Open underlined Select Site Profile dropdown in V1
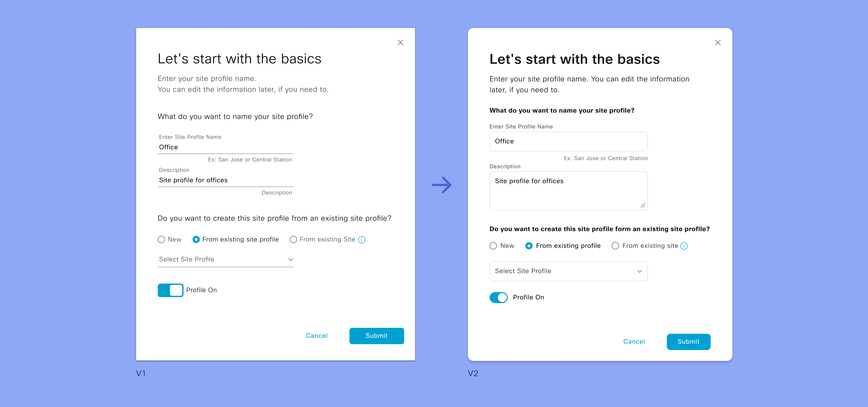Image resolution: width=868 pixels, height=407 pixels. pyautogui.click(x=225, y=259)
